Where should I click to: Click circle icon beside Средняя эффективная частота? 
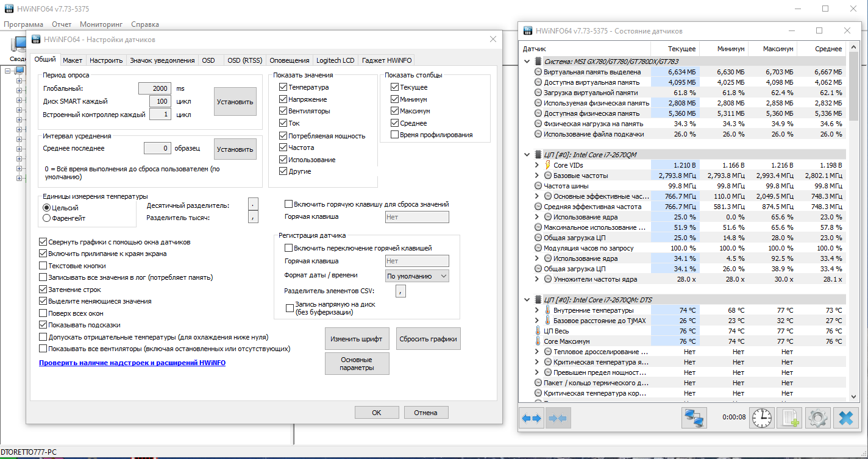(538, 207)
